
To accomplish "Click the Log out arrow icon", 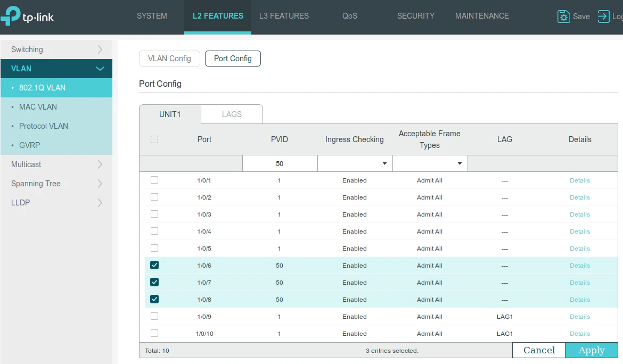I will click(603, 16).
